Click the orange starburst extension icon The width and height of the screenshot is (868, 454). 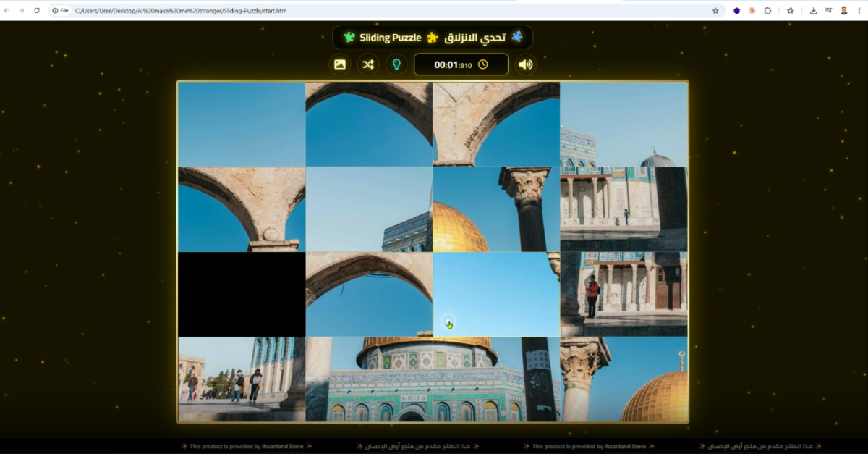(752, 11)
